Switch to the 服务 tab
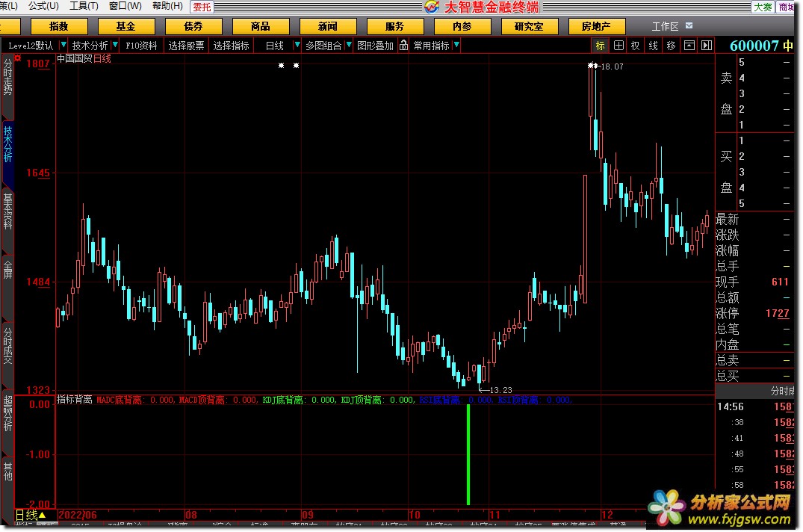 pos(395,26)
